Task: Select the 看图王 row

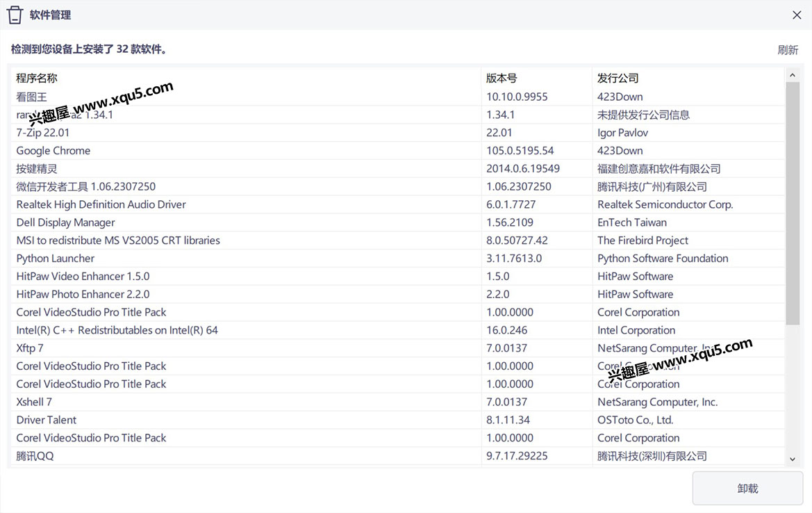Action: pos(398,97)
